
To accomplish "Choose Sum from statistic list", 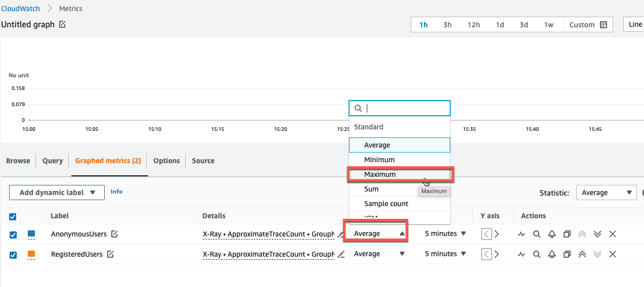I will [399, 189].
